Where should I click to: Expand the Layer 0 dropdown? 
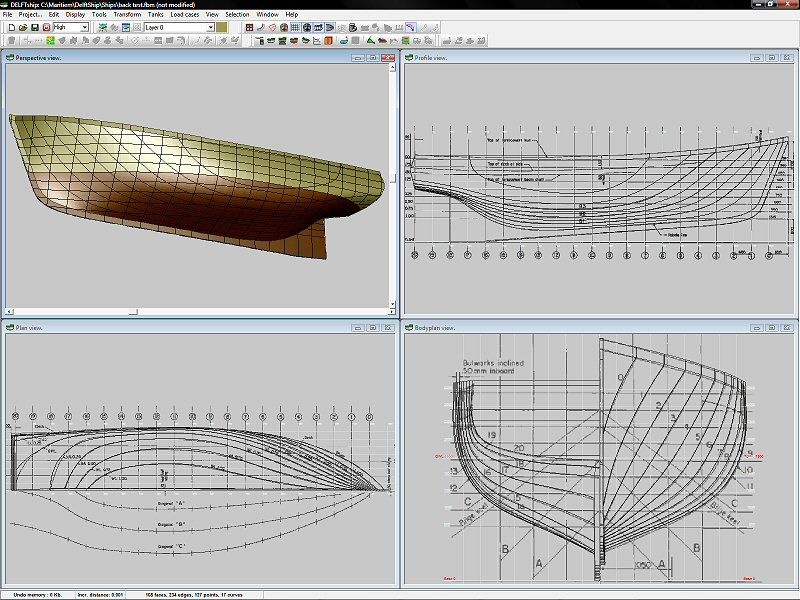[x=210, y=28]
